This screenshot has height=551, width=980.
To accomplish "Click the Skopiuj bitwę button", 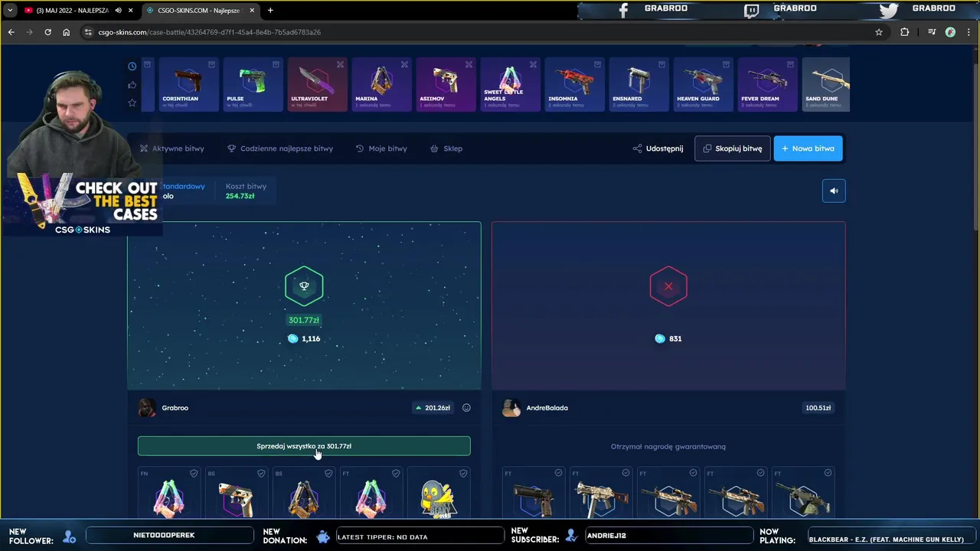I will point(733,148).
